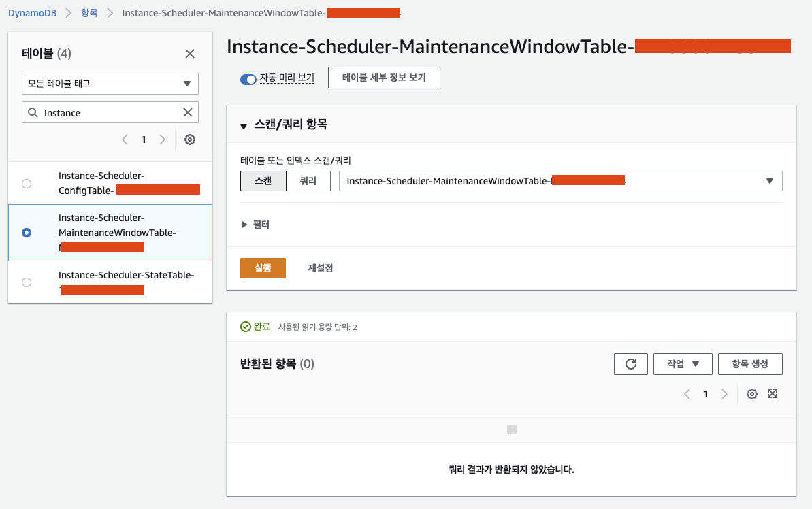Select Instance-Scheduler-ConfigTable radio button
This screenshot has height=509, width=812.
tap(27, 183)
